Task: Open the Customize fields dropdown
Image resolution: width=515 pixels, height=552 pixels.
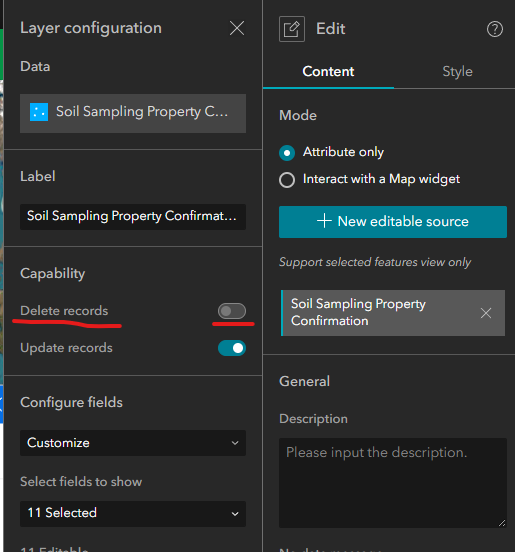Action: [133, 443]
